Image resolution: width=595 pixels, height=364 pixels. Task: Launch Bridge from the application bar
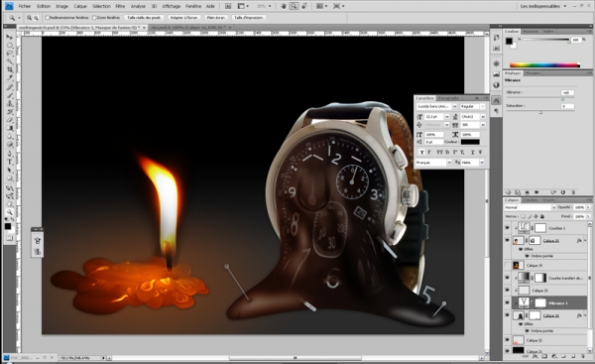click(228, 6)
